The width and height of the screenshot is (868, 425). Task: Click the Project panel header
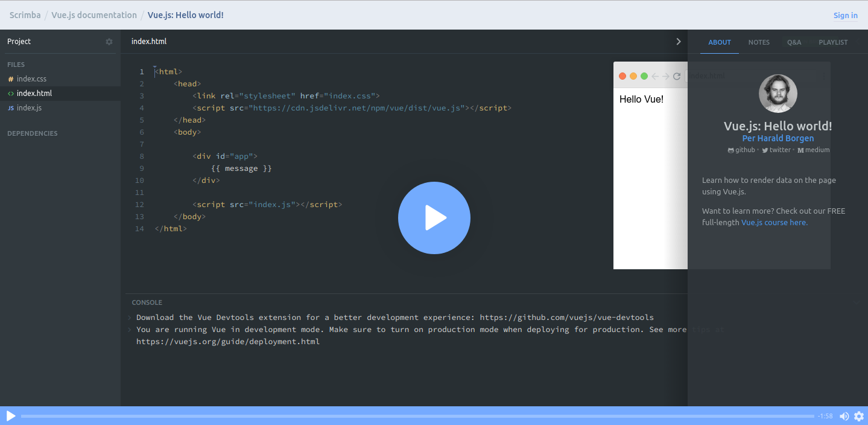[19, 42]
